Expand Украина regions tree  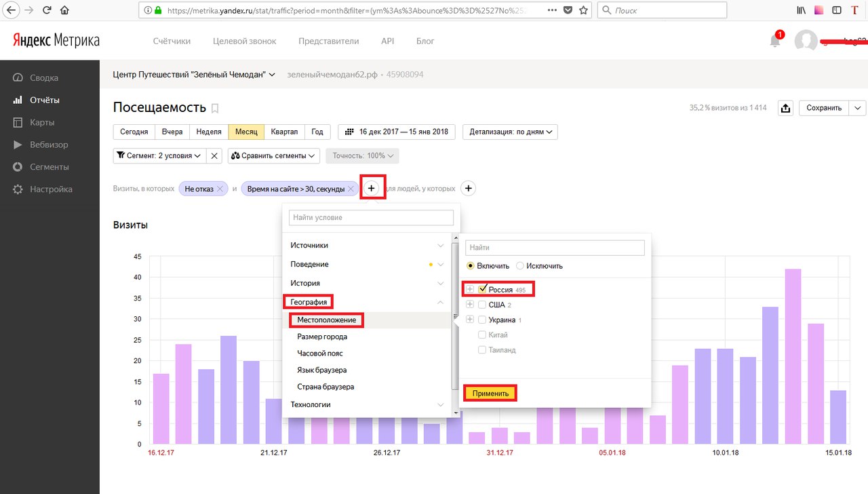point(470,320)
